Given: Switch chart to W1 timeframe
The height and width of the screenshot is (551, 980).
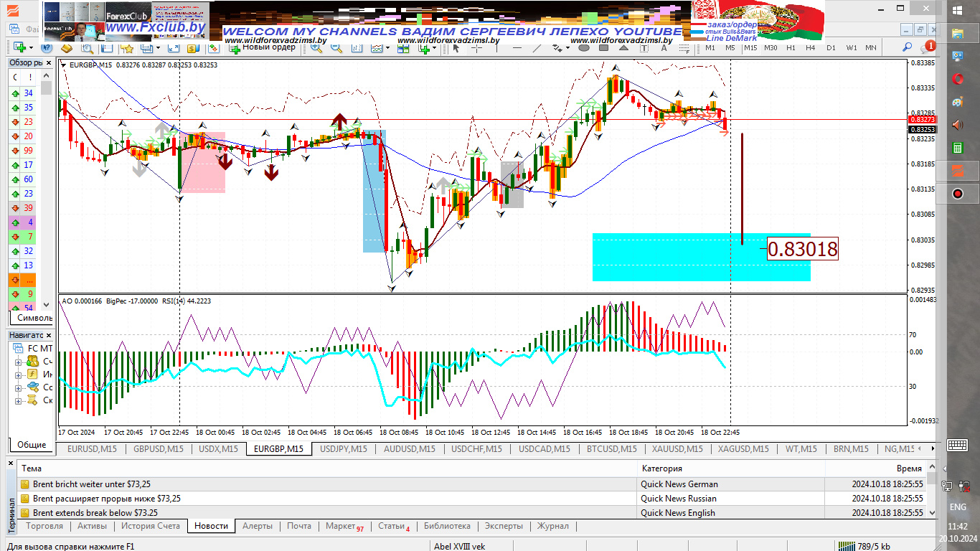Looking at the screenshot, I should pos(851,47).
